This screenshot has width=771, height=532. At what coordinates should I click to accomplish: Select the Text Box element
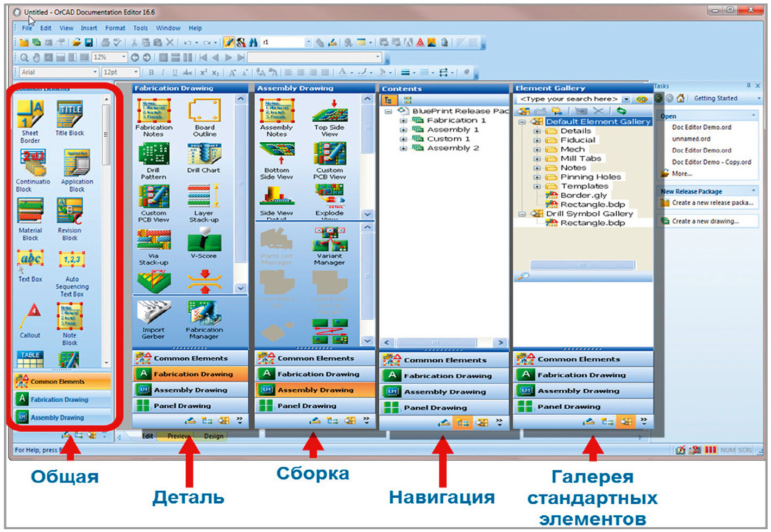click(x=30, y=266)
